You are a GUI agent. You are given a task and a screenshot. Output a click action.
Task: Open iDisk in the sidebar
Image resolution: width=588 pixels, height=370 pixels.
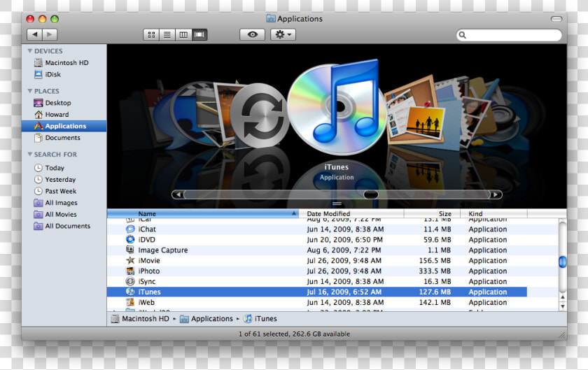coord(64,74)
